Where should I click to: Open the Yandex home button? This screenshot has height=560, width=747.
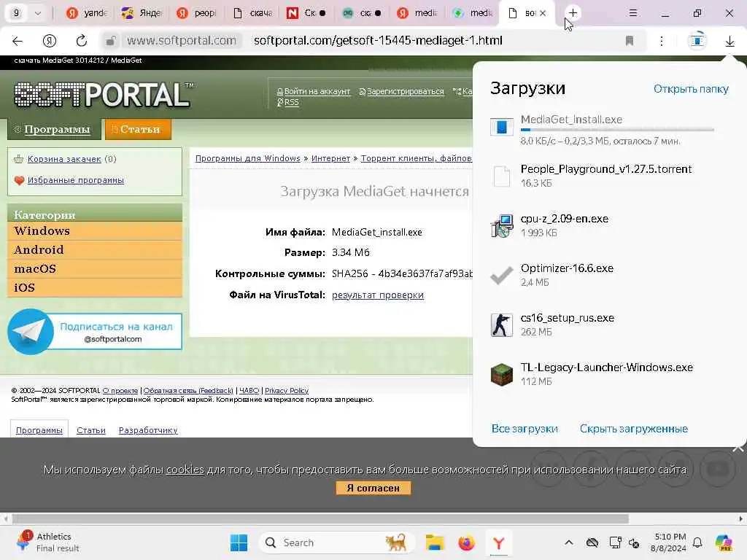pos(50,41)
